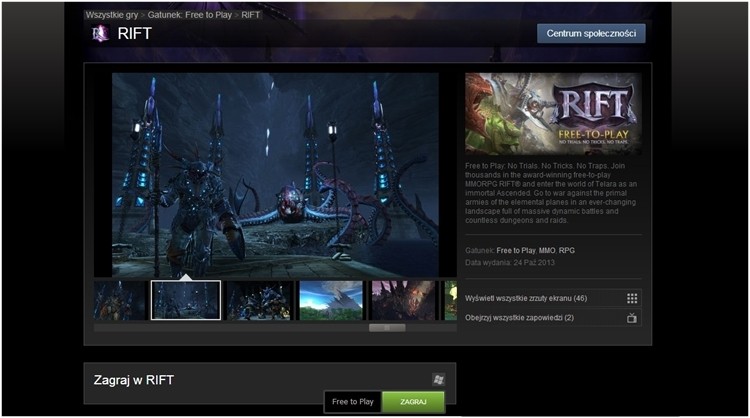This screenshot has width=750, height=418.
Task: Click the TV icon for trailers
Action: [632, 318]
